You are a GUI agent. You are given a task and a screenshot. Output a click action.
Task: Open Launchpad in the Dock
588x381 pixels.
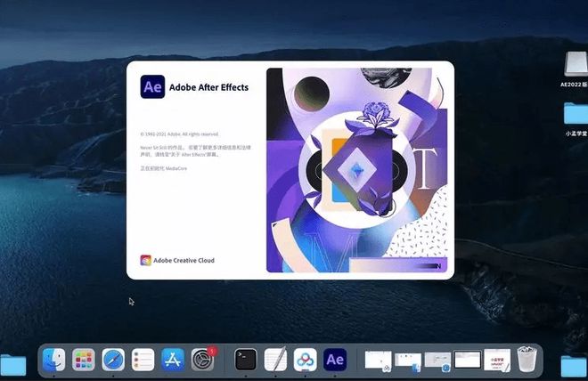[x=83, y=360]
